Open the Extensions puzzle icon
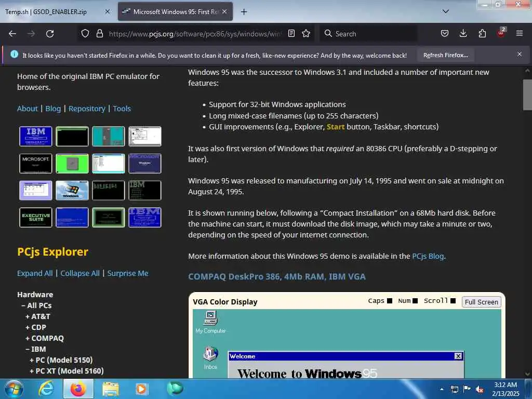 tap(482, 33)
